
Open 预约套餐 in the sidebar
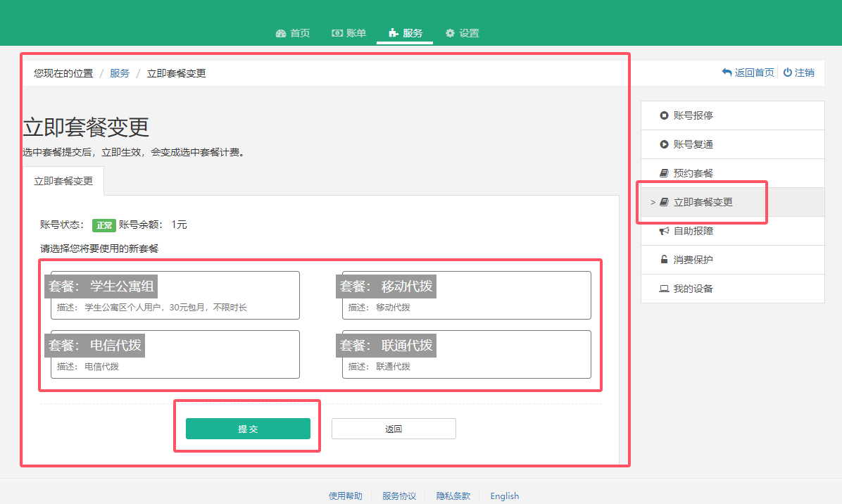[693, 173]
